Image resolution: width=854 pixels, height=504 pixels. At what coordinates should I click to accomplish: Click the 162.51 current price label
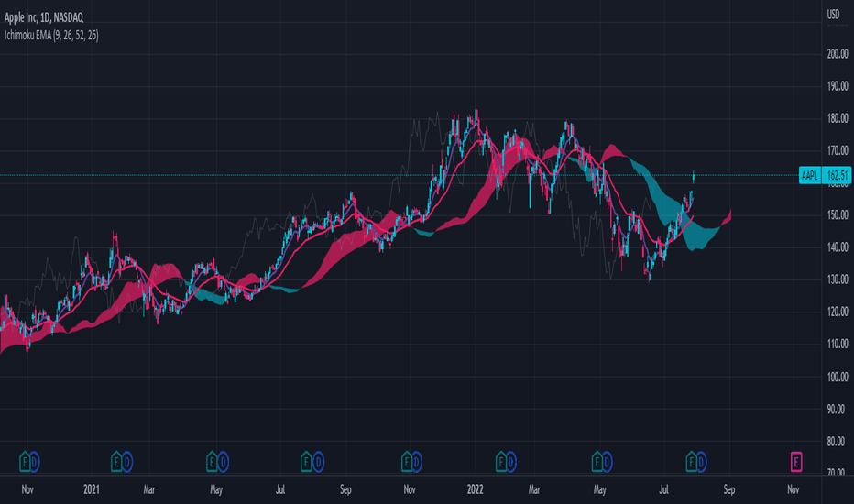point(838,175)
